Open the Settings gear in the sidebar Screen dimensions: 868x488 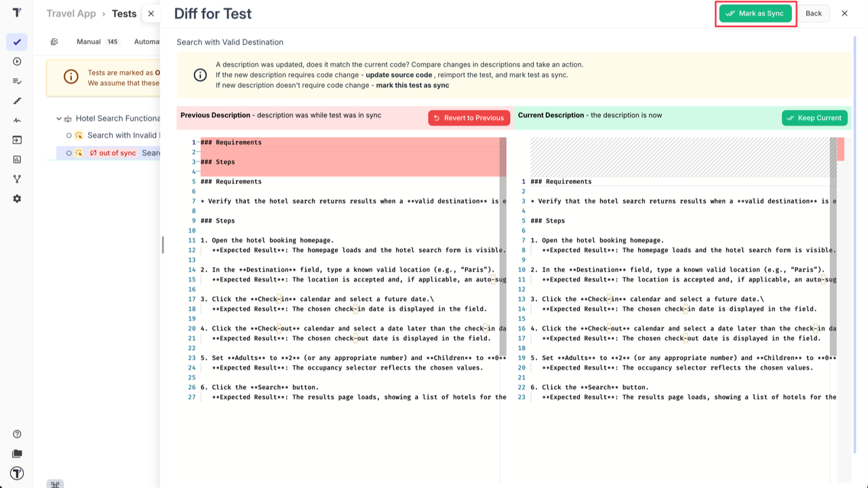17,199
